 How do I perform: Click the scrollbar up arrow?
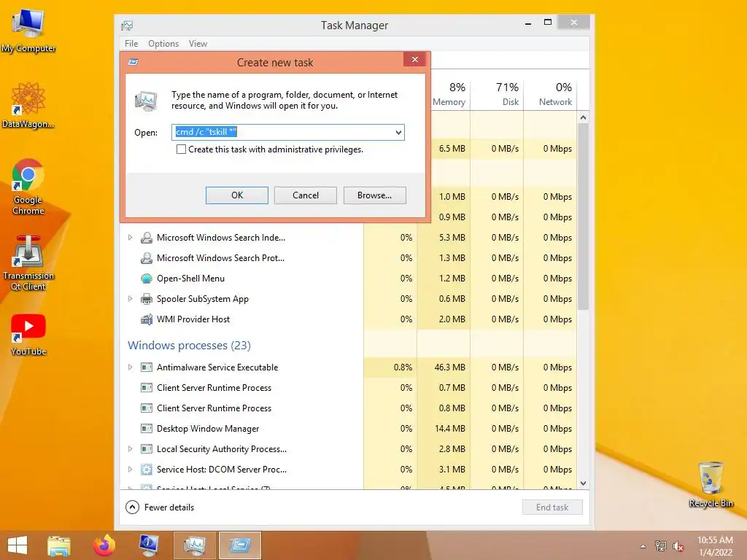[x=583, y=117]
